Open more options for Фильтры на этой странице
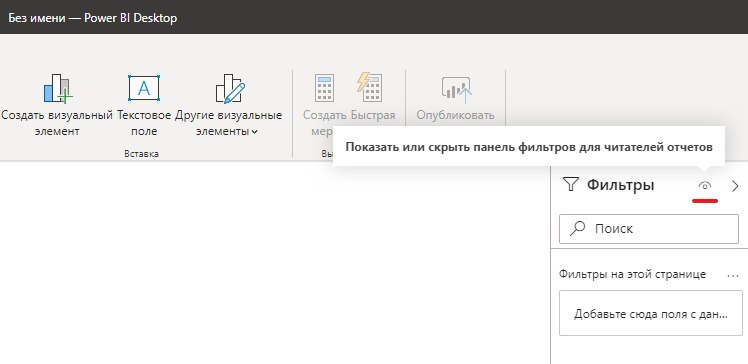 [733, 275]
